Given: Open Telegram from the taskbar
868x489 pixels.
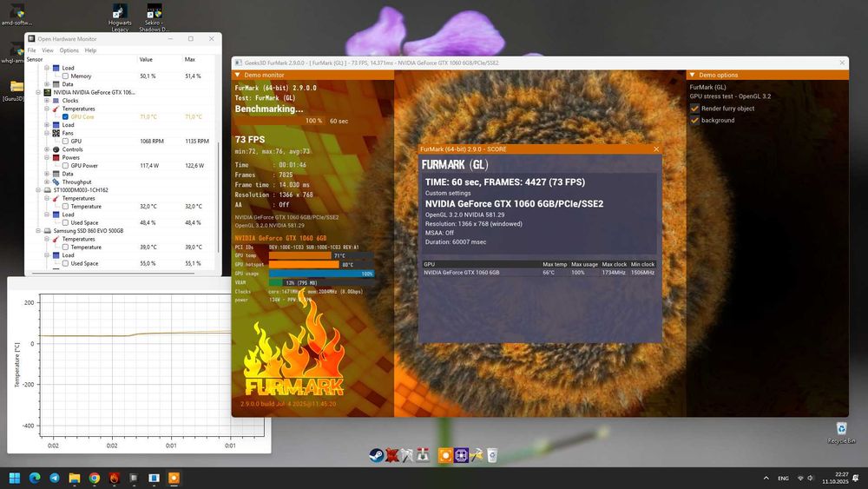Looking at the screenshot, I should click(54, 478).
